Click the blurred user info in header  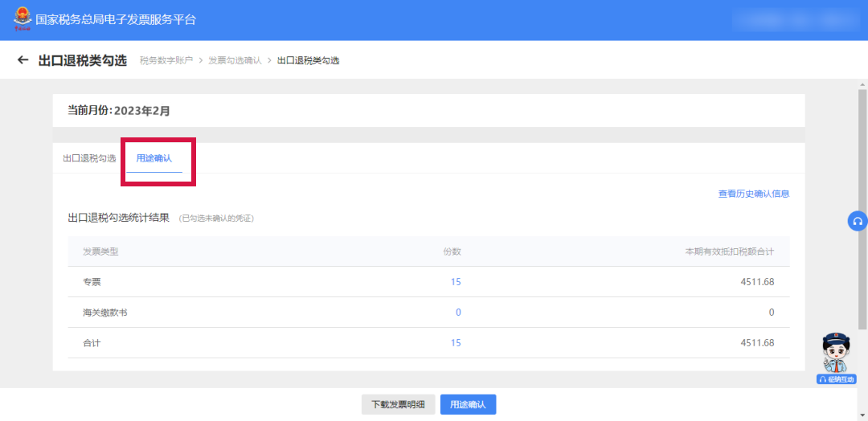tap(794, 20)
